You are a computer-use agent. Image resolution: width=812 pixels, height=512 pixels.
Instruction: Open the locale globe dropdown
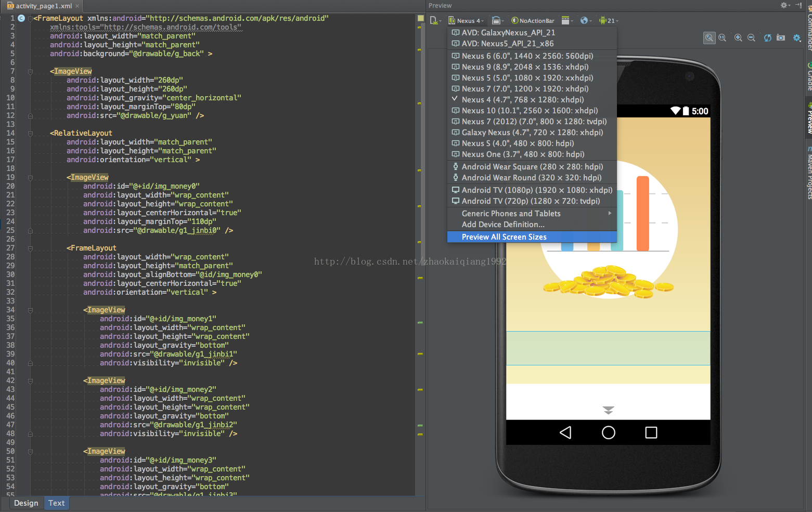click(586, 21)
